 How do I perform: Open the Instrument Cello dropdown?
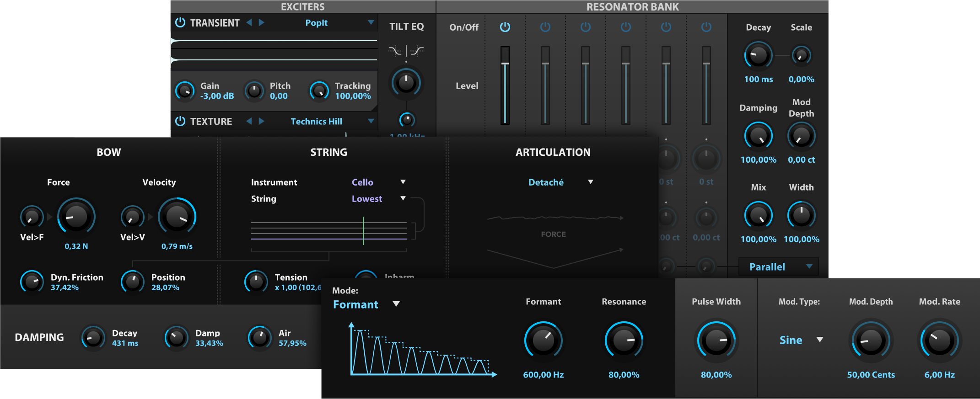[403, 182]
